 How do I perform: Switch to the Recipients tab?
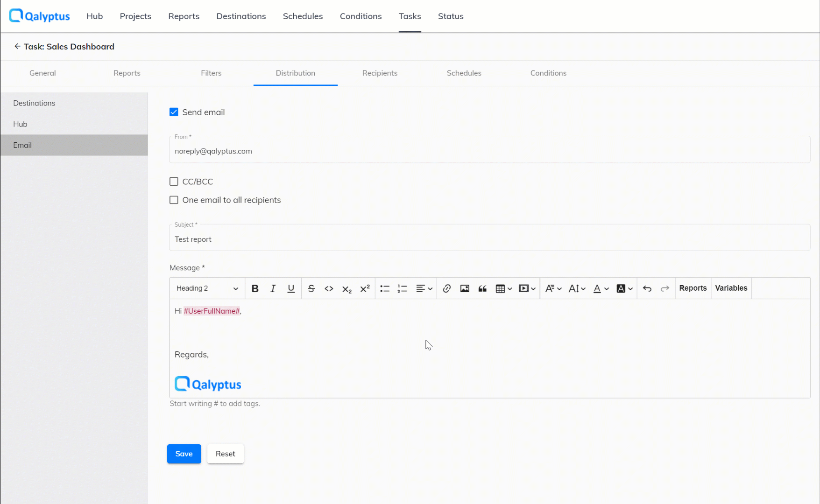point(379,73)
